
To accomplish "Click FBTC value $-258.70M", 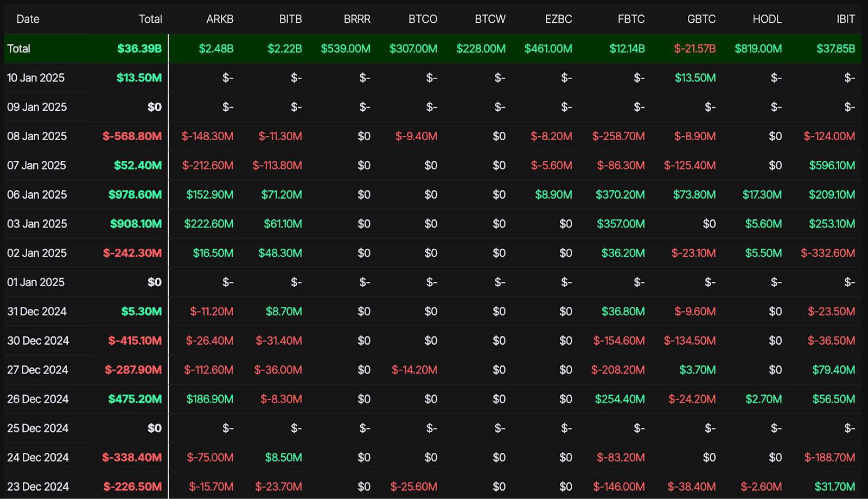I will point(618,136).
